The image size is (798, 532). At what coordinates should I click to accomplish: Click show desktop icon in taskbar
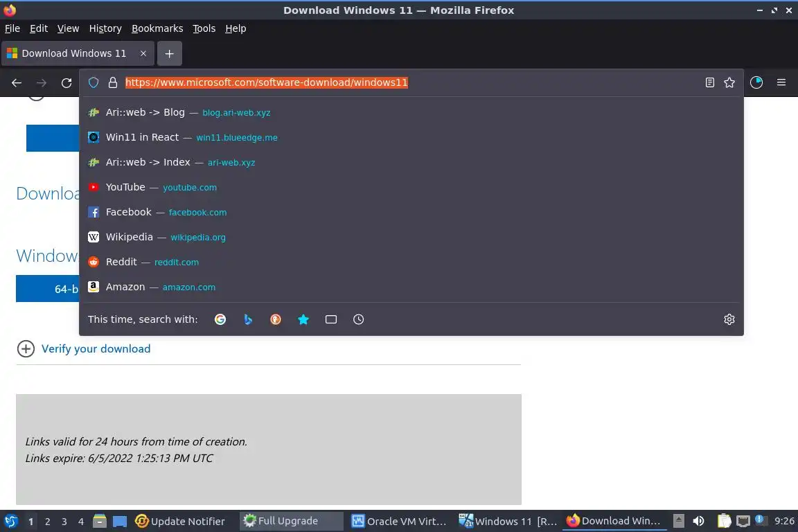(x=120, y=522)
